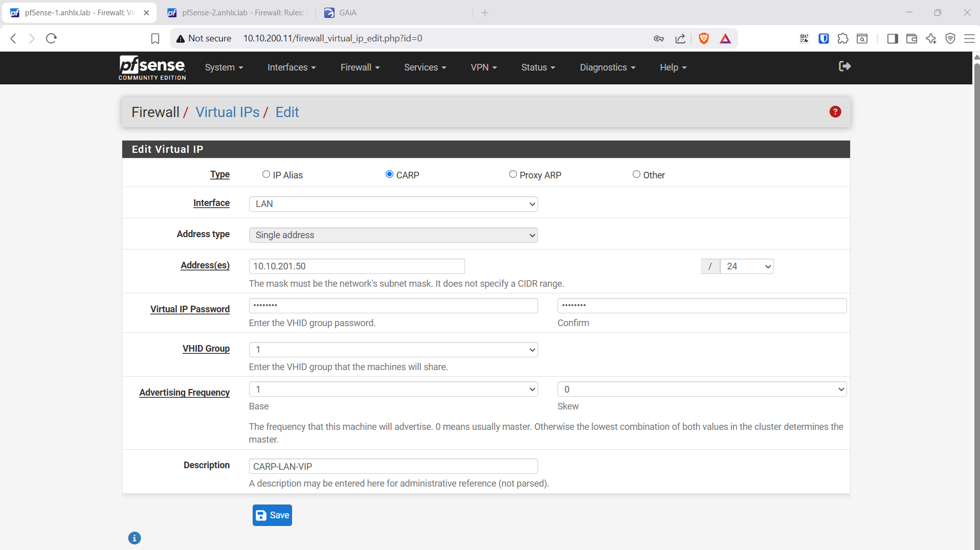Click the password Confirm input field

point(702,306)
